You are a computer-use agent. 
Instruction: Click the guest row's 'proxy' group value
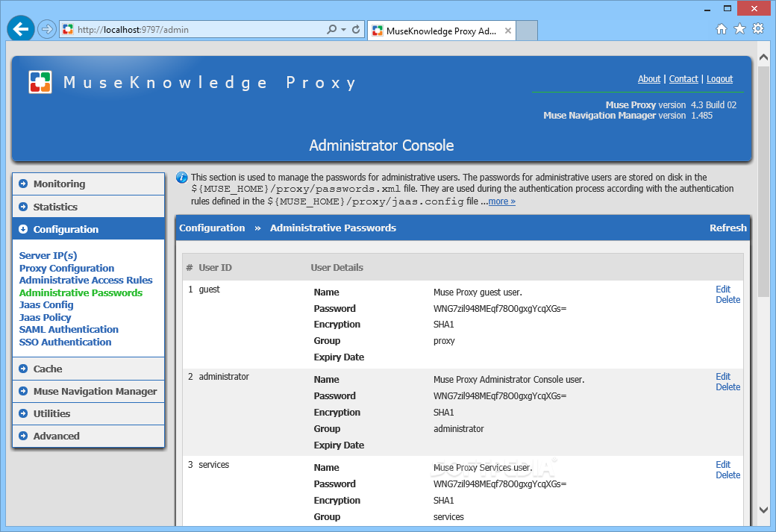point(444,341)
